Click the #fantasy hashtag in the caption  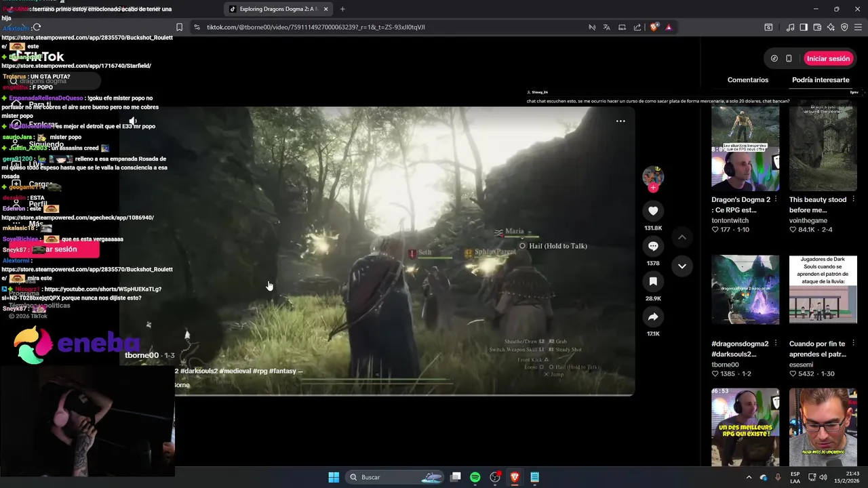click(x=282, y=371)
